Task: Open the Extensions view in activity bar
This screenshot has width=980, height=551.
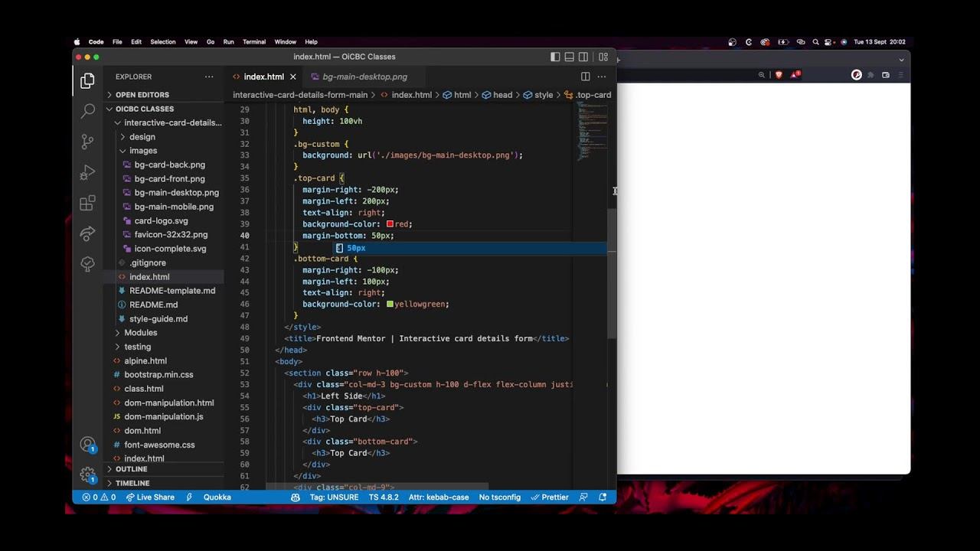Action: [x=87, y=203]
